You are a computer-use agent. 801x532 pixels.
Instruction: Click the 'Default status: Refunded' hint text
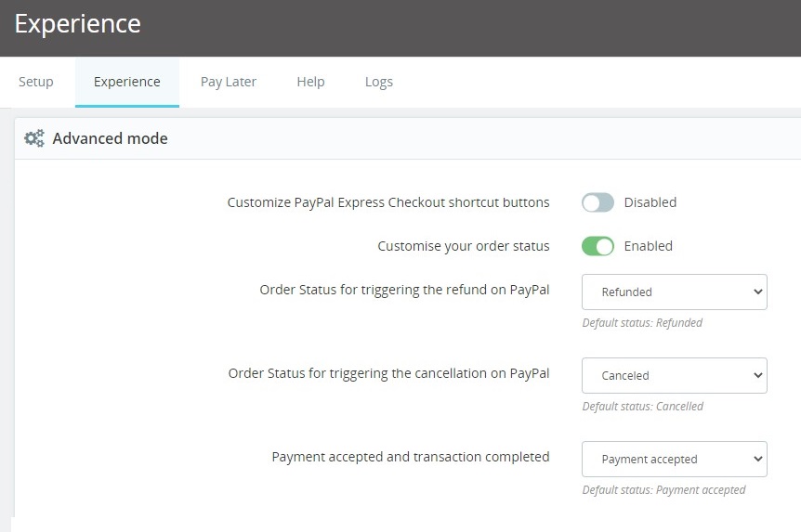642,323
